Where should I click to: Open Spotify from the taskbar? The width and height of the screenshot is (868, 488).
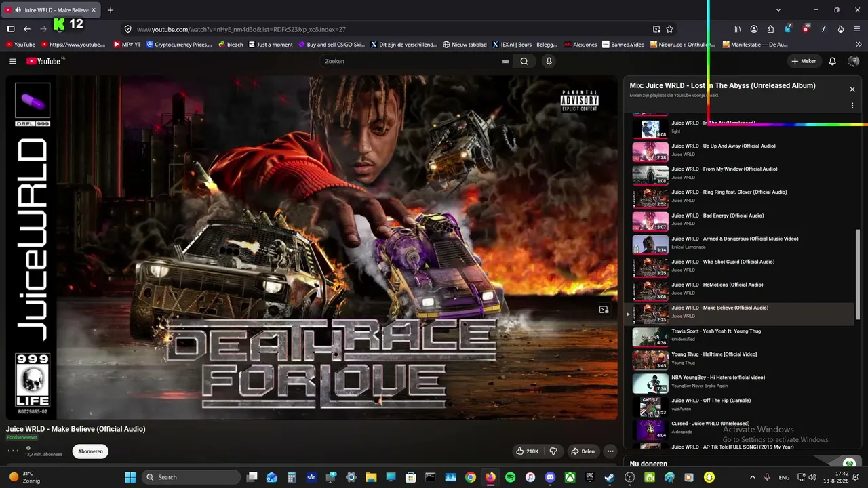coord(510,477)
